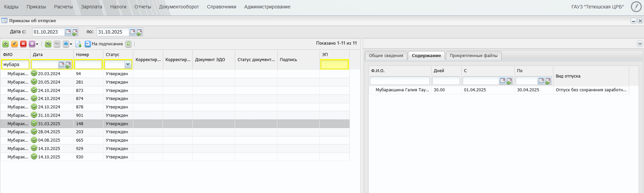Click date-arrow icon in the 'По' column filter
Image resolution: width=644 pixels, height=193 pixels.
pyautogui.click(x=548, y=81)
